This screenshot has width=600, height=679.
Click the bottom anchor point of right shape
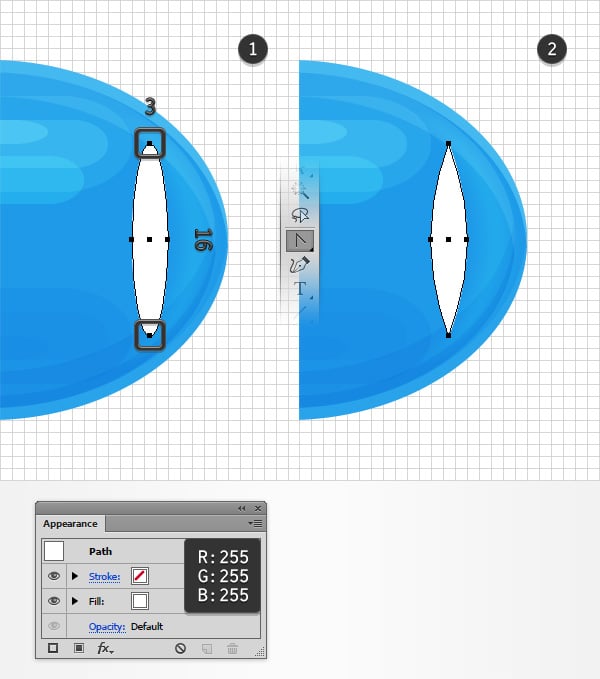[x=448, y=335]
